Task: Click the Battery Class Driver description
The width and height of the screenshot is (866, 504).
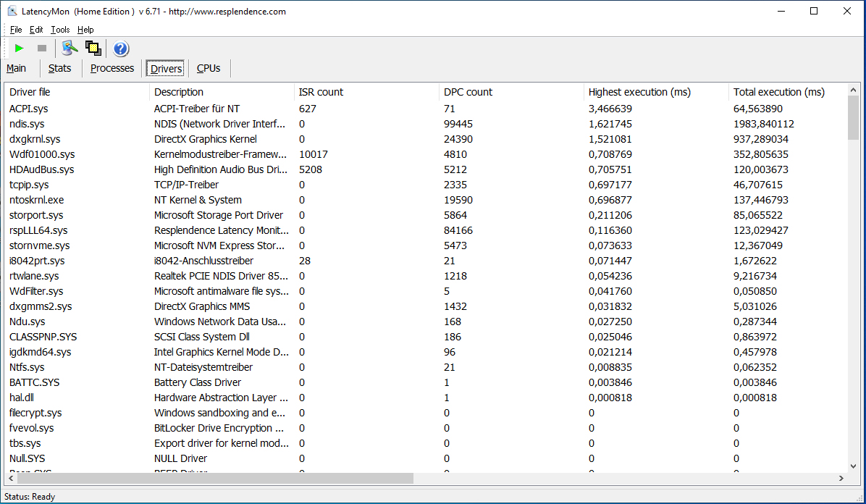Action: click(x=198, y=382)
